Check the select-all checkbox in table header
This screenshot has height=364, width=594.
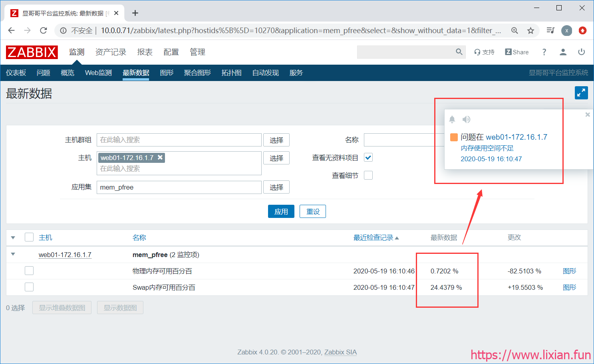[x=29, y=237]
